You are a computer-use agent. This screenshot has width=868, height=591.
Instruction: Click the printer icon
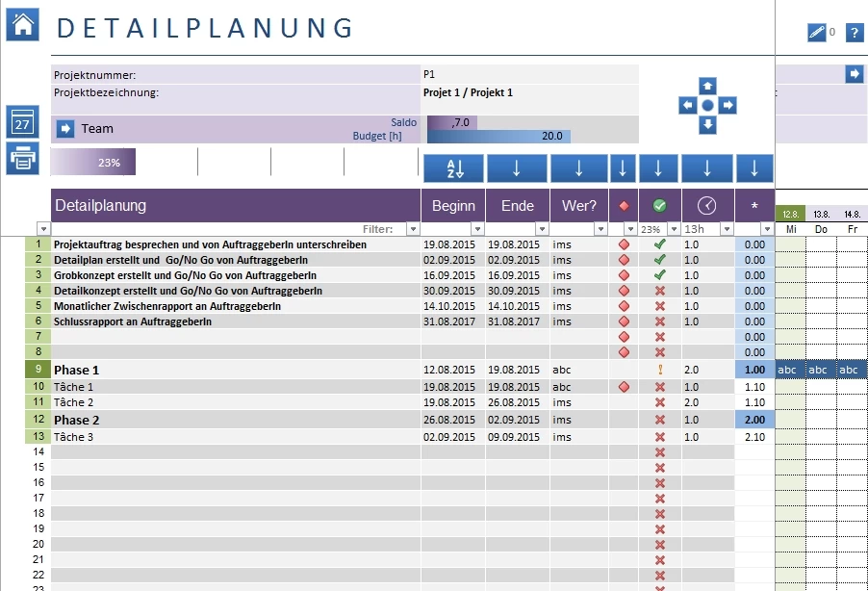click(x=22, y=158)
